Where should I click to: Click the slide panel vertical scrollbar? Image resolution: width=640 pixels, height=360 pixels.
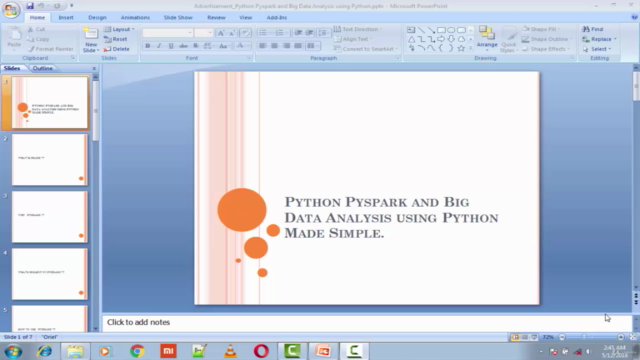pyautogui.click(x=96, y=111)
